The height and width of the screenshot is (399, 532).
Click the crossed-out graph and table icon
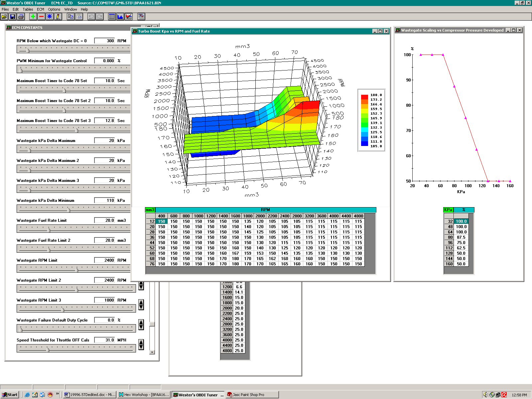click(x=129, y=16)
